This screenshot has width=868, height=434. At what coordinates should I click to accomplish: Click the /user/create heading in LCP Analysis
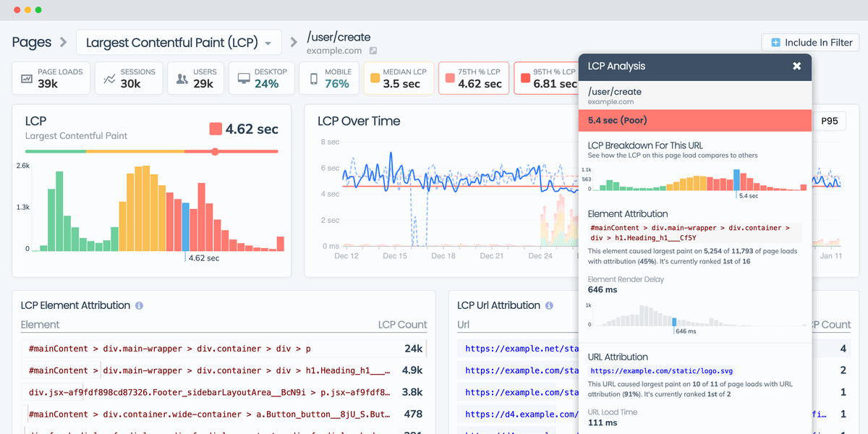click(615, 92)
